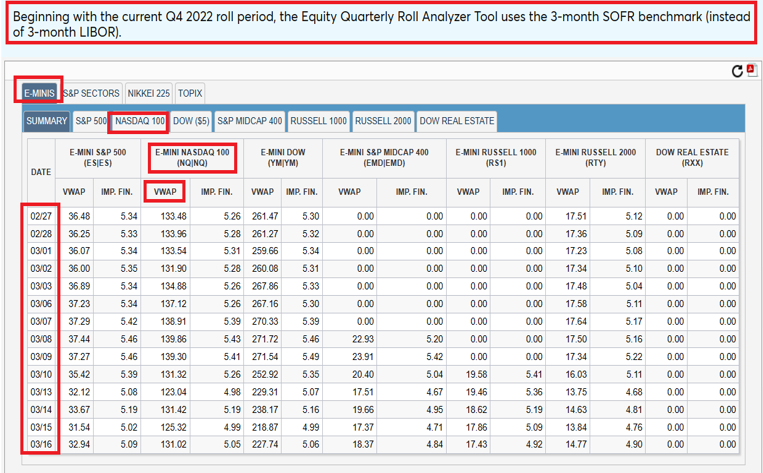Select the 03/16 date cell
Image resolution: width=763 pixels, height=473 pixels.
[41, 444]
